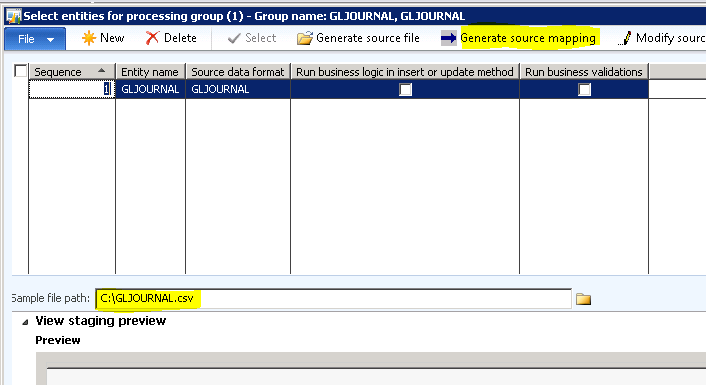Collapse the View staging preview section
Viewport: 706px width, 385px height.
(x=25, y=322)
